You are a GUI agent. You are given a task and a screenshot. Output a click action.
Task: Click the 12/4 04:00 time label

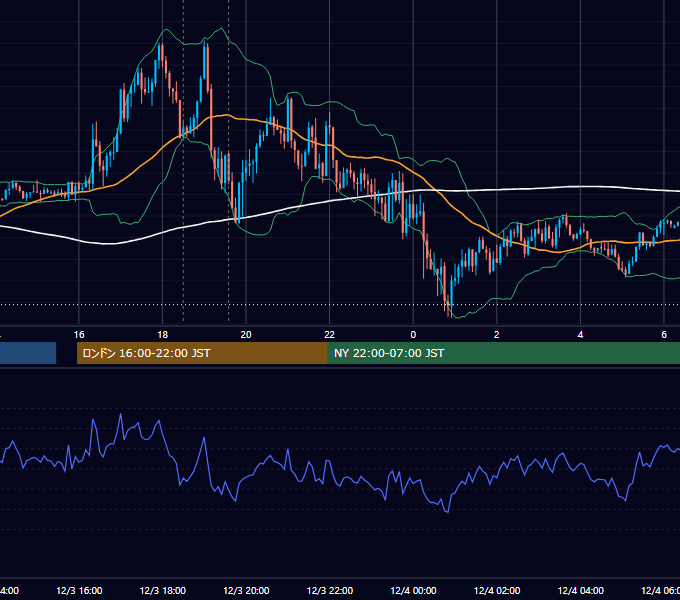pyautogui.click(x=581, y=590)
